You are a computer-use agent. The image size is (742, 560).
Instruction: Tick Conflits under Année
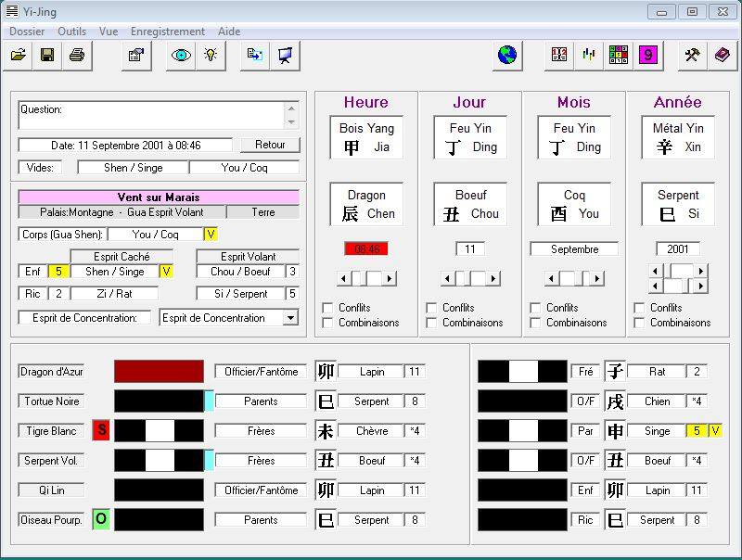639,308
